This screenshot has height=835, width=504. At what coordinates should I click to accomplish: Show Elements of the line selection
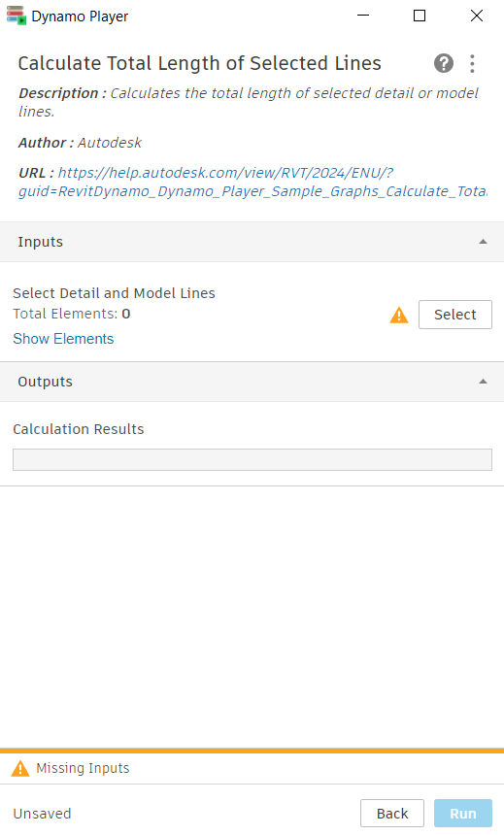pyautogui.click(x=63, y=339)
